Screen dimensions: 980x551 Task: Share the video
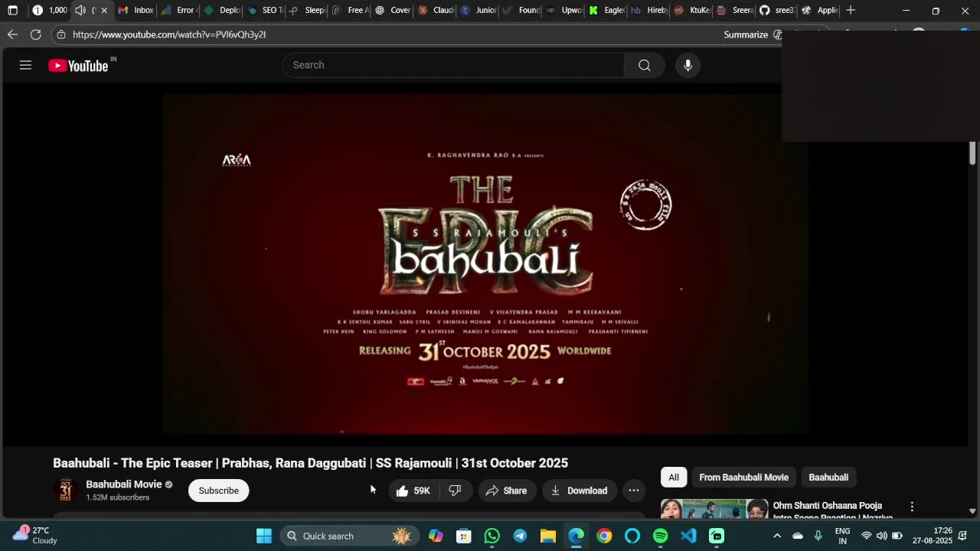pos(506,491)
